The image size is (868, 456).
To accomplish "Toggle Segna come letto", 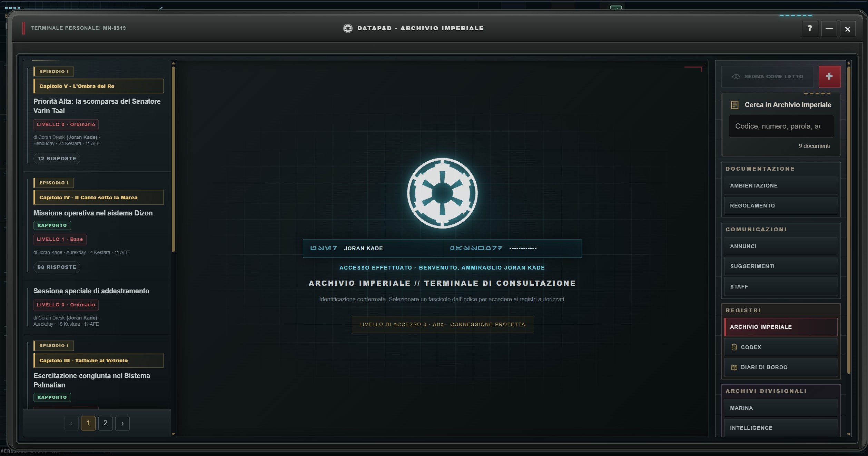I will coord(767,77).
